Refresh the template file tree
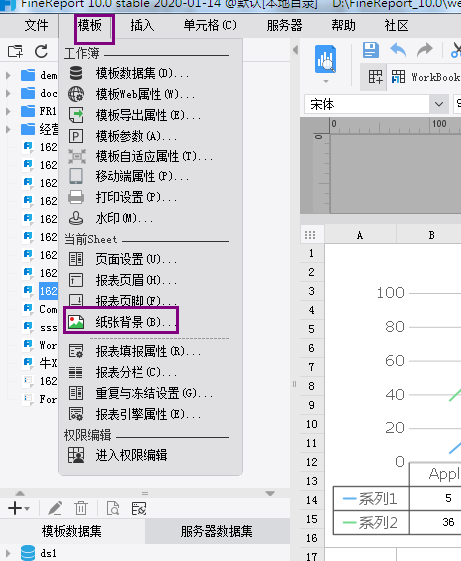The width and height of the screenshot is (461, 561). pyautogui.click(x=42, y=52)
